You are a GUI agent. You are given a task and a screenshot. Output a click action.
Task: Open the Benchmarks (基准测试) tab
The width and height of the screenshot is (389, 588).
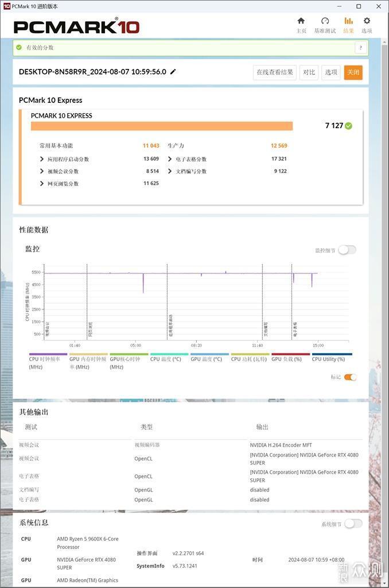click(x=325, y=25)
